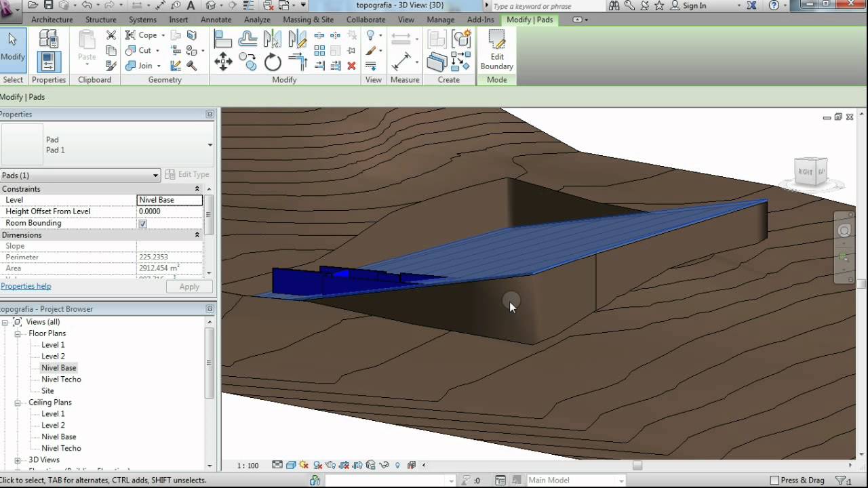Toggle the Room Bounding checkbox
Image resolution: width=868 pixels, height=488 pixels.
tap(143, 223)
